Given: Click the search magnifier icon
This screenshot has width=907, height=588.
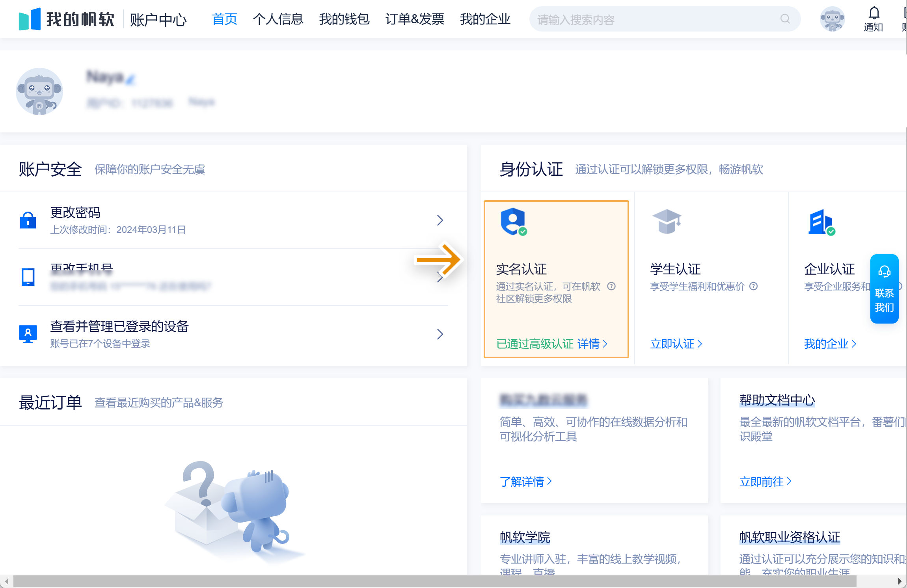Looking at the screenshot, I should (785, 19).
